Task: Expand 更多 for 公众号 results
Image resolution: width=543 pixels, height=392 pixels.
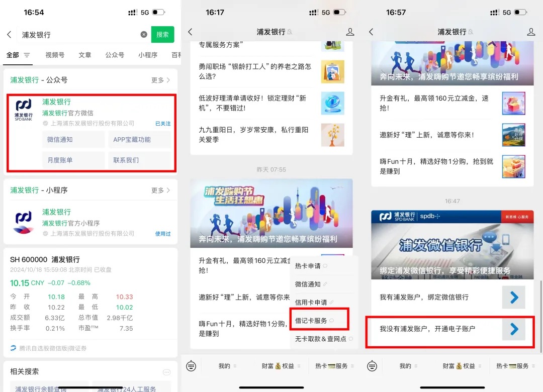Action: [x=160, y=80]
